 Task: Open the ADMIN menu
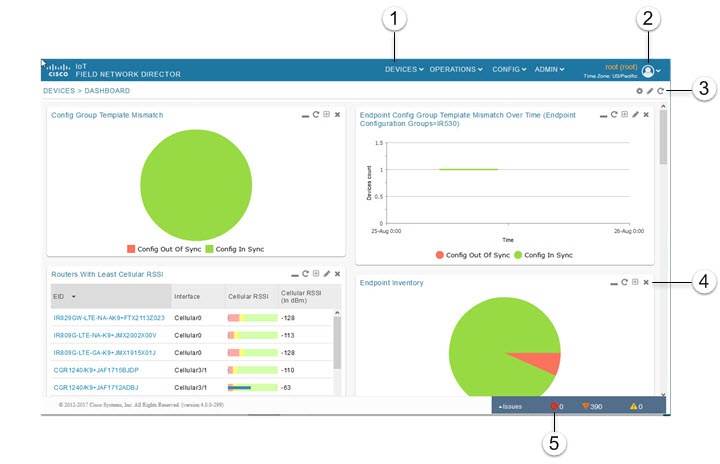coord(549,69)
